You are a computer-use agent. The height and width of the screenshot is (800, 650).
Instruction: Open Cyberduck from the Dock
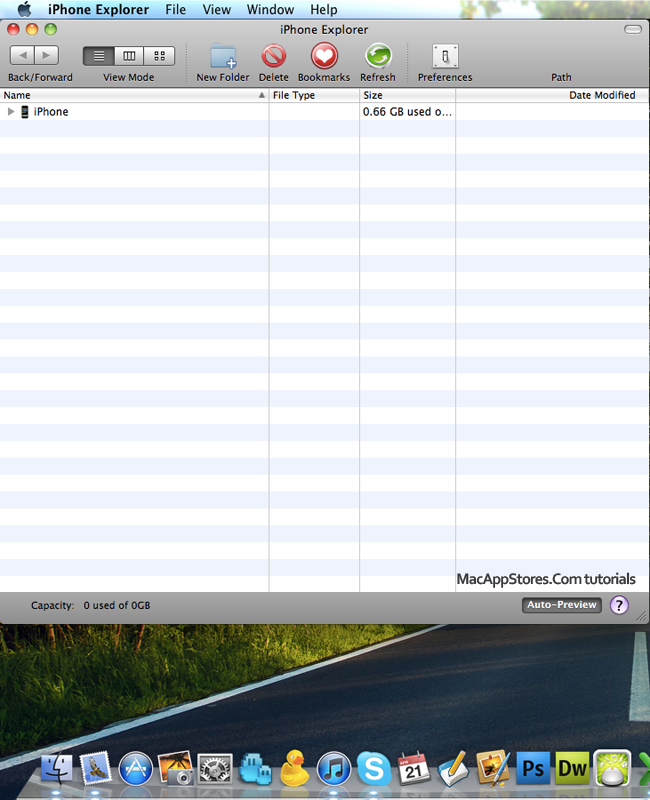click(294, 768)
